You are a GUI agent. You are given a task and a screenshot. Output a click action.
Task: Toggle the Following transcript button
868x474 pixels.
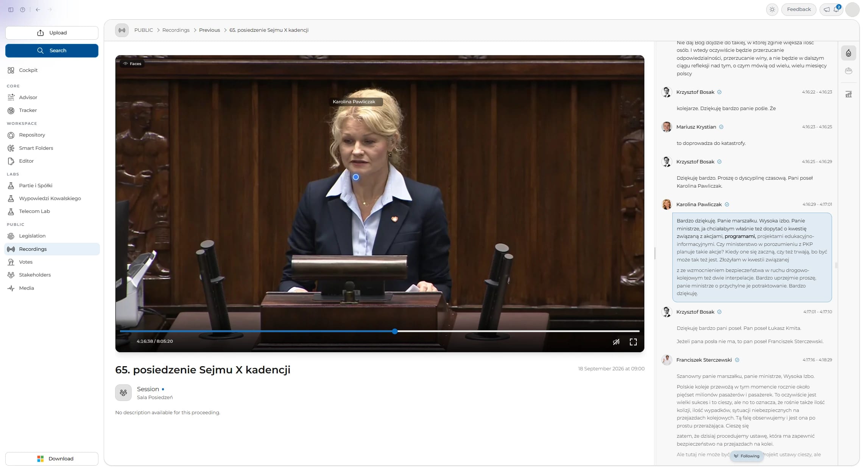tap(747, 456)
